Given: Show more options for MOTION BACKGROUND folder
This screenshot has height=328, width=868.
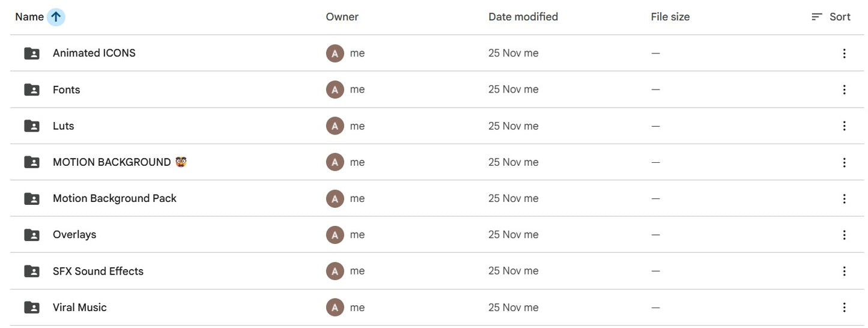Looking at the screenshot, I should [x=844, y=163].
